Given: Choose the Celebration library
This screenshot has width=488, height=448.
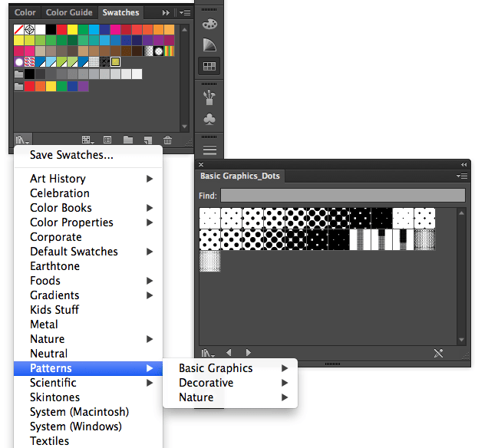Looking at the screenshot, I should (88, 193).
